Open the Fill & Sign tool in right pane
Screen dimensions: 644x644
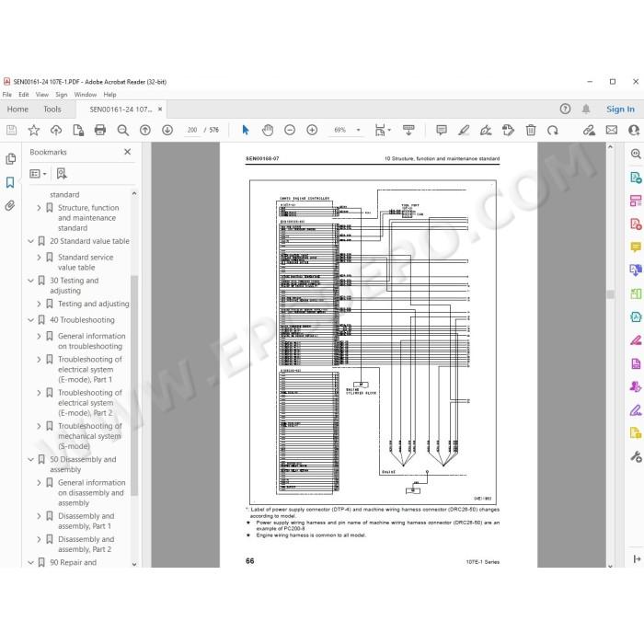[x=636, y=410]
